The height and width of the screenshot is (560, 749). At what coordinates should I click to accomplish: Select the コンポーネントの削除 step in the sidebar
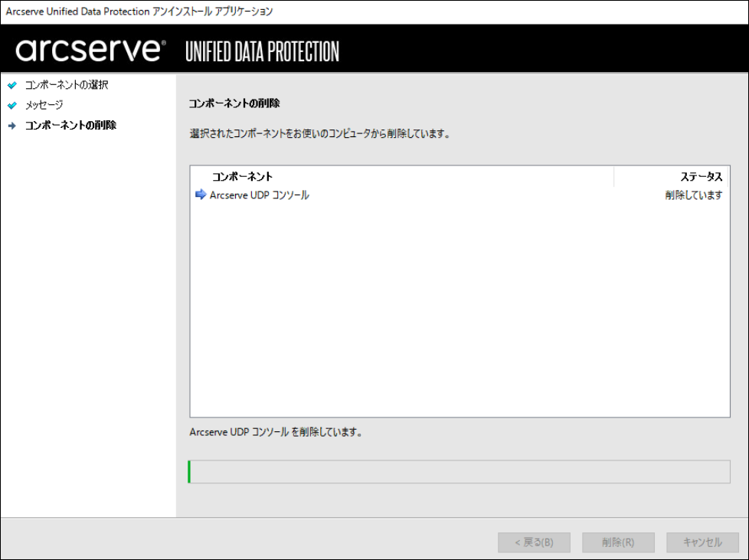[x=70, y=125]
